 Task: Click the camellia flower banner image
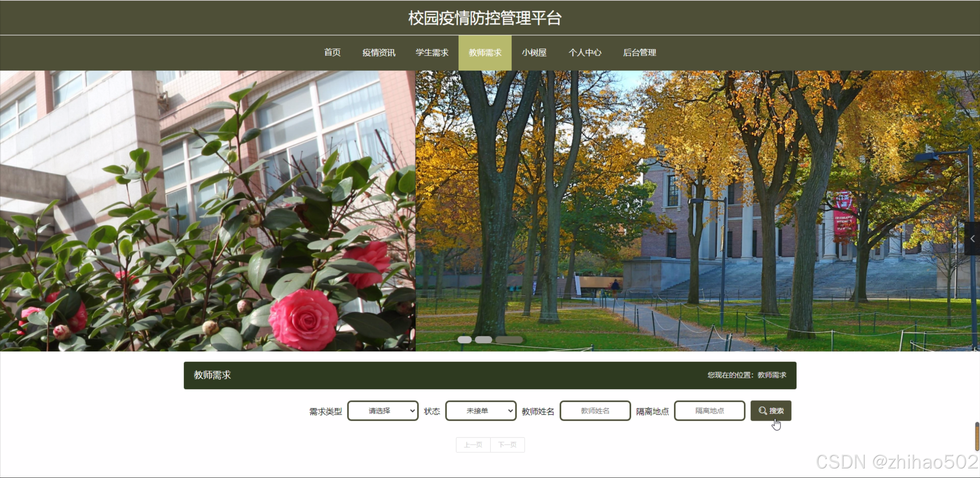[207, 211]
